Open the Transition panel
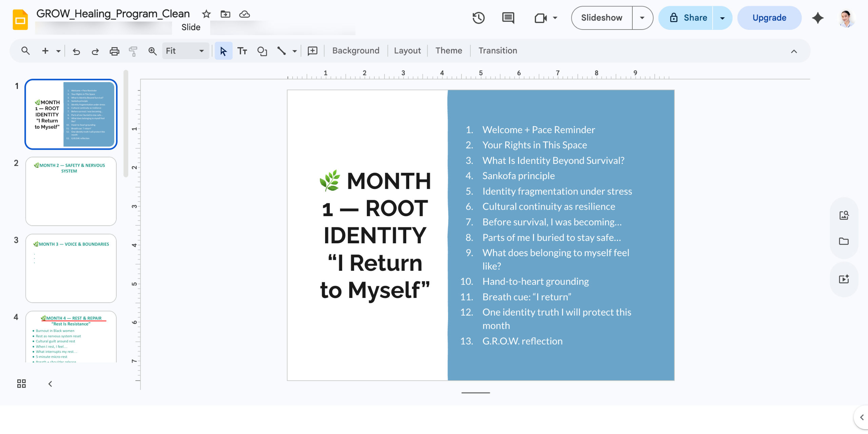This screenshot has height=434, width=868. click(x=497, y=51)
